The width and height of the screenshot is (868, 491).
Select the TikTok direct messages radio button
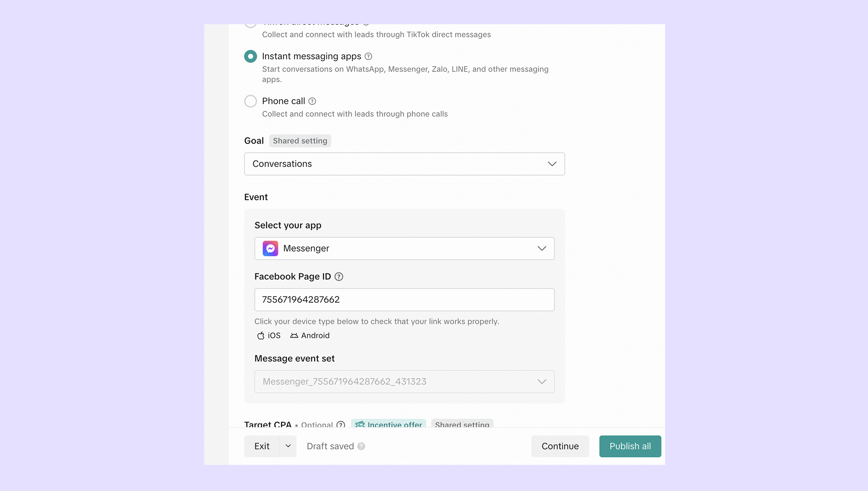251,25
